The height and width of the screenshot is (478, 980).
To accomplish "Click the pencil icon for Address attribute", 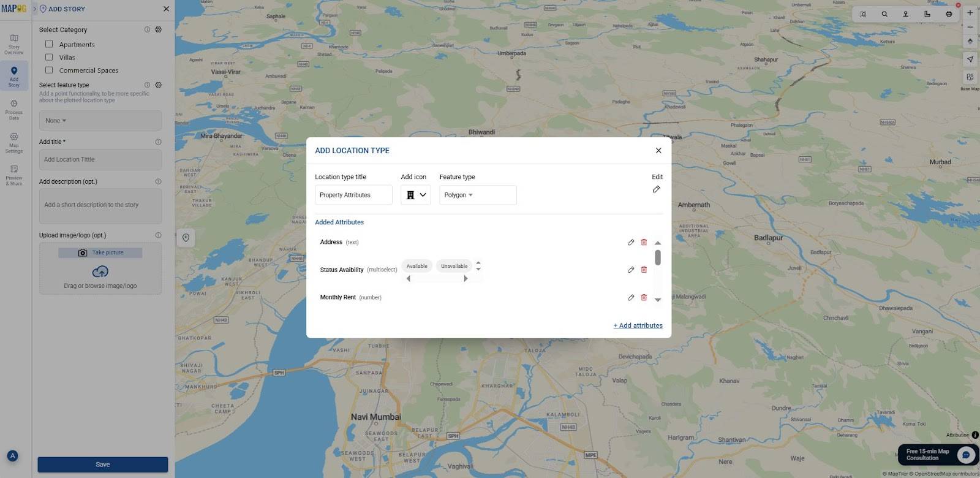I will tap(631, 242).
